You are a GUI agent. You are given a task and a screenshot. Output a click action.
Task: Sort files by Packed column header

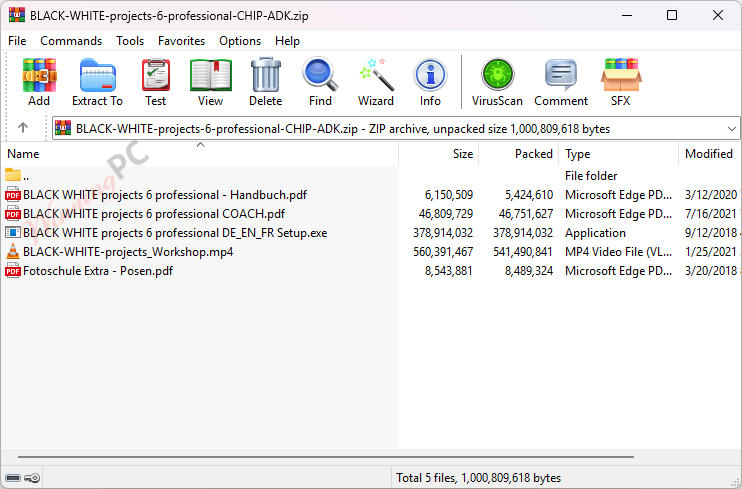(519, 154)
